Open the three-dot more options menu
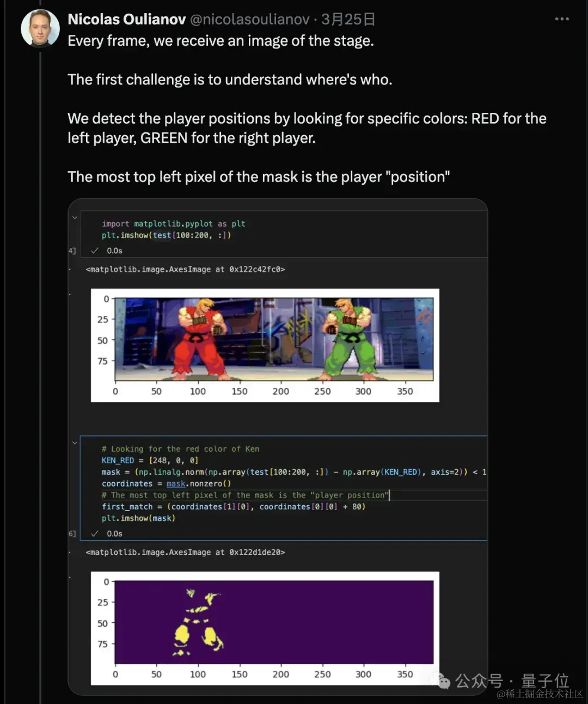This screenshot has height=704, width=588. [x=562, y=19]
